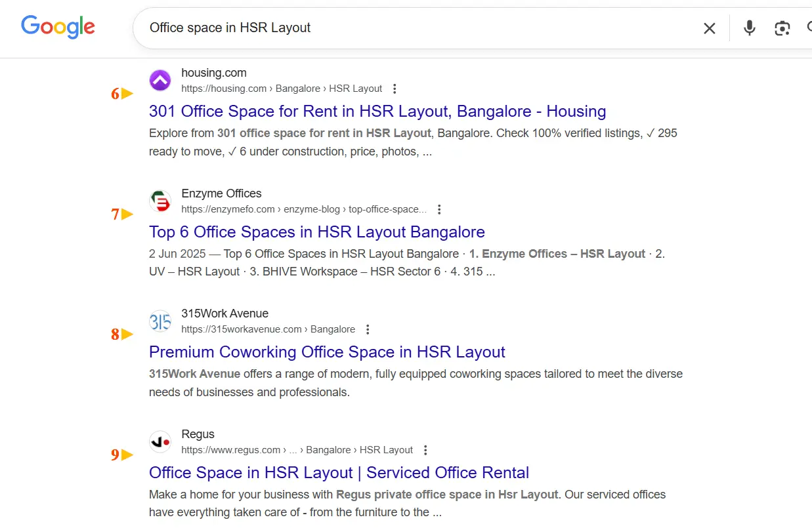Open more options for Regus result
The image size is (812, 528).
[425, 450]
